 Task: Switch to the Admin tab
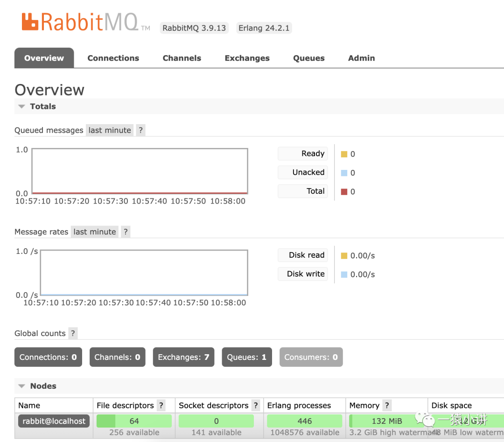coord(362,58)
